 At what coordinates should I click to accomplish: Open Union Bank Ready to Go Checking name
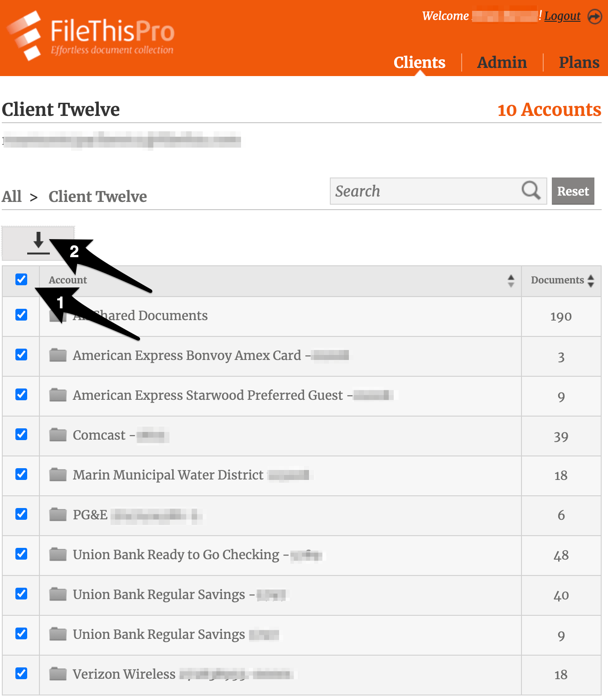tap(176, 555)
